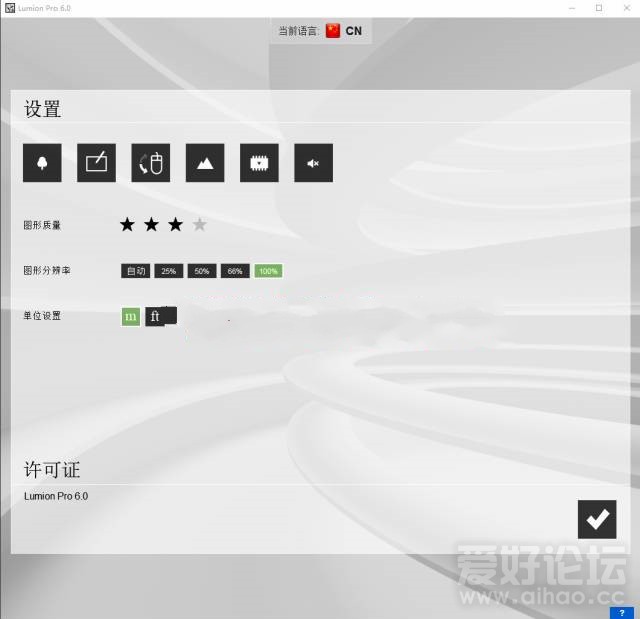640x619 pixels.
Task: Switch units to feet (ft)
Action: (x=156, y=317)
